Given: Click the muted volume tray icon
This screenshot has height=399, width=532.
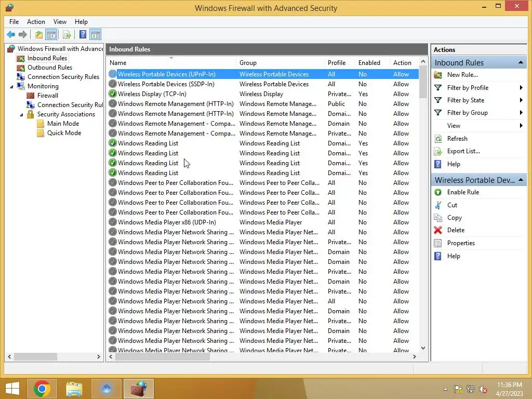Looking at the screenshot, I should (483, 389).
